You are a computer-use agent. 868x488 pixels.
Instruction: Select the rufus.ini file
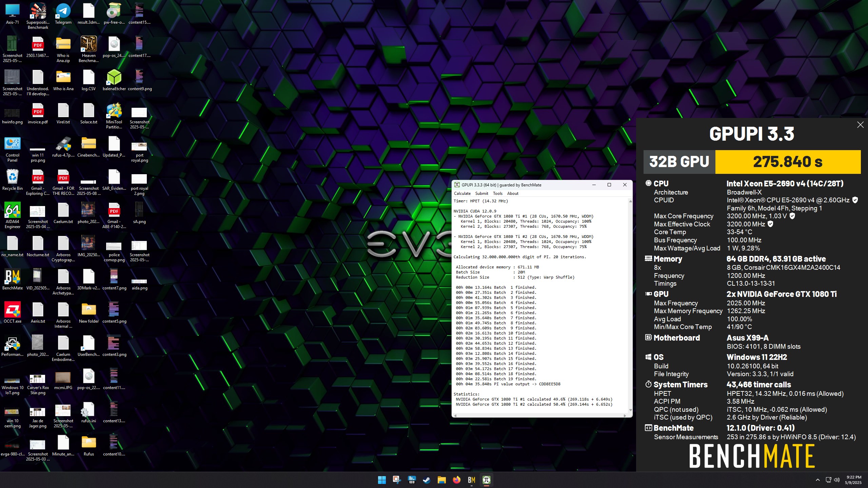(x=88, y=412)
